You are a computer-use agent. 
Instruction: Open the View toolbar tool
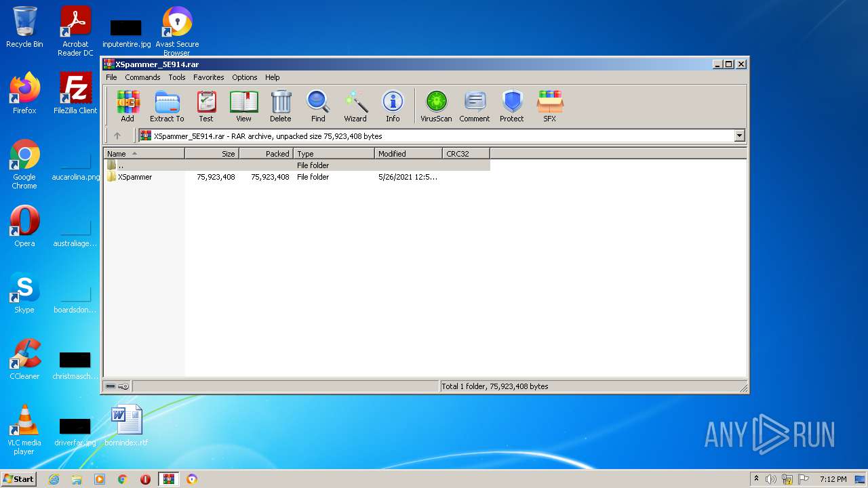(243, 106)
